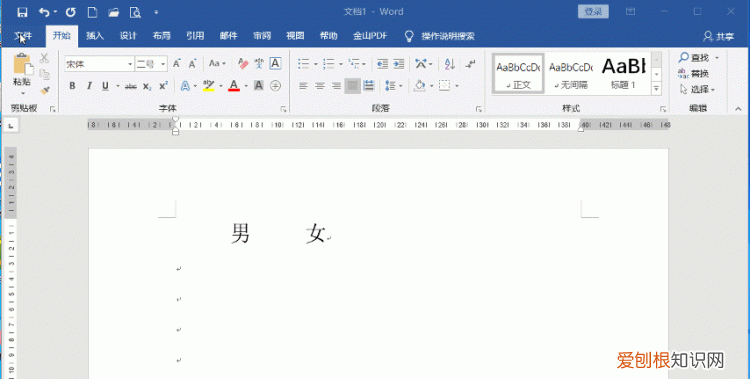750x379 pixels.
Task: Open the phonetic guide (拼音) tool
Action: (259, 64)
